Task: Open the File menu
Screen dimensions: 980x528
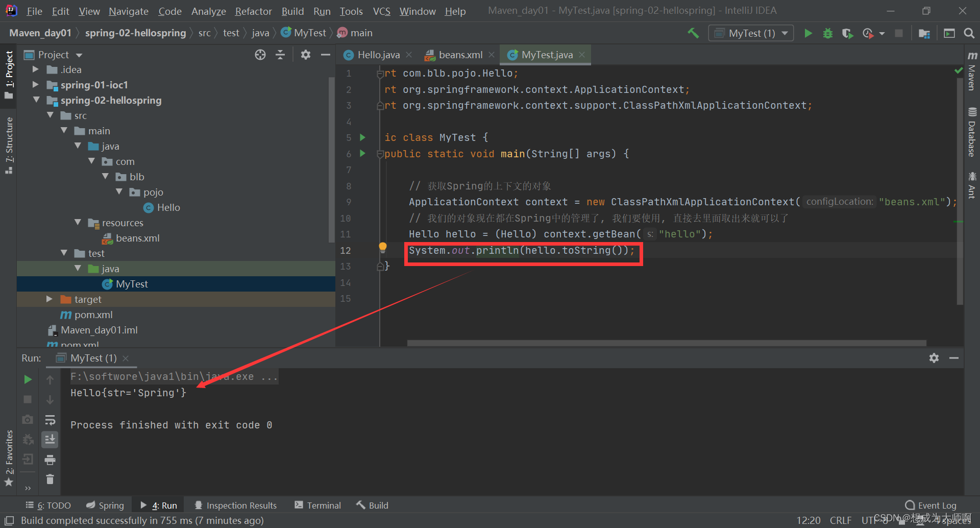Action: [x=34, y=11]
